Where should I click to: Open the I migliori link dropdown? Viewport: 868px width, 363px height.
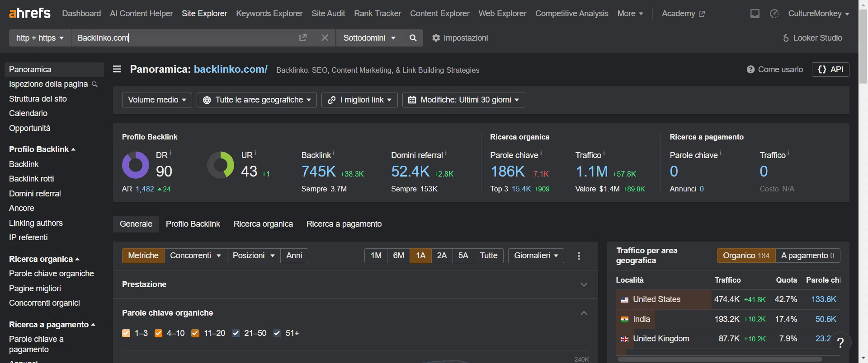tap(359, 100)
